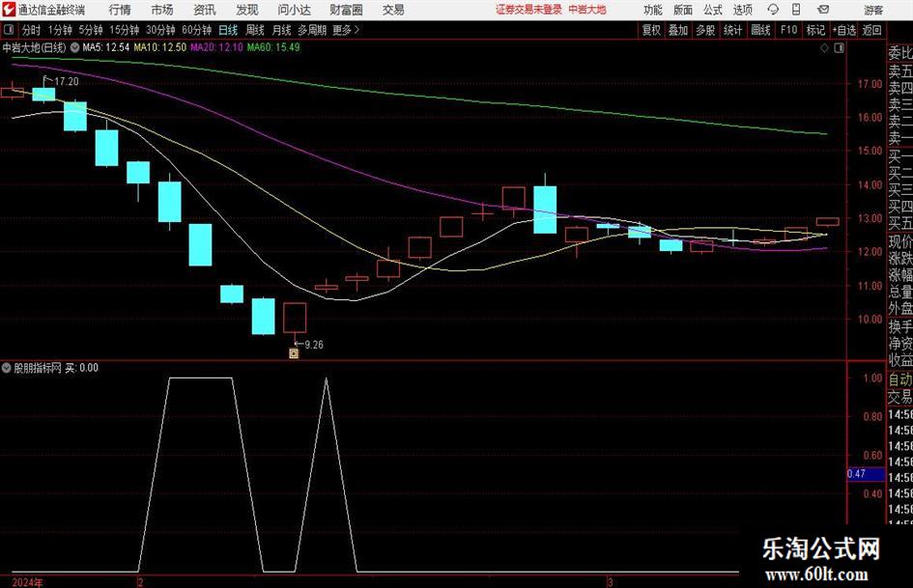Open the 公式 menu
The height and width of the screenshot is (588, 913).
pos(713,10)
